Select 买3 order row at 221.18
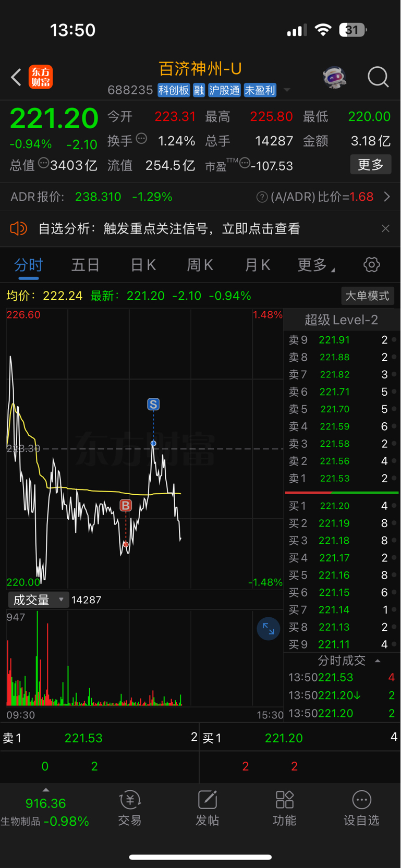 342,541
